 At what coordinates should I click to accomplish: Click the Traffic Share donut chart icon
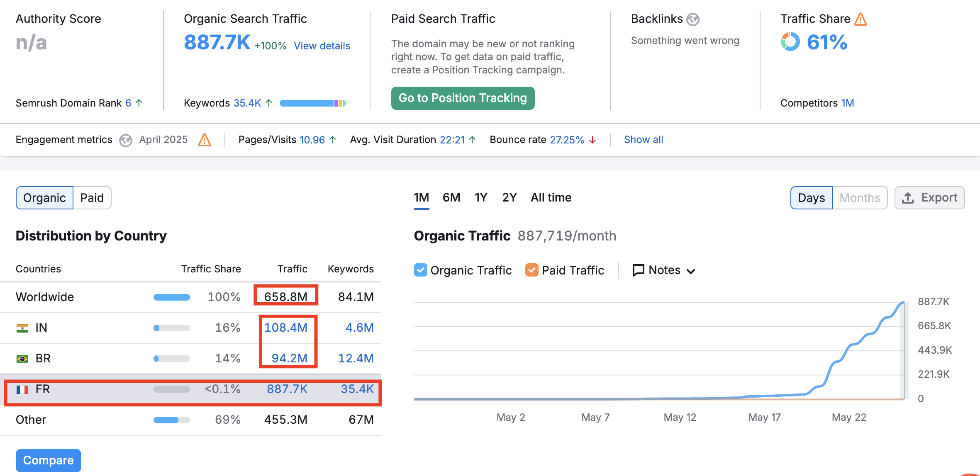click(x=790, y=42)
